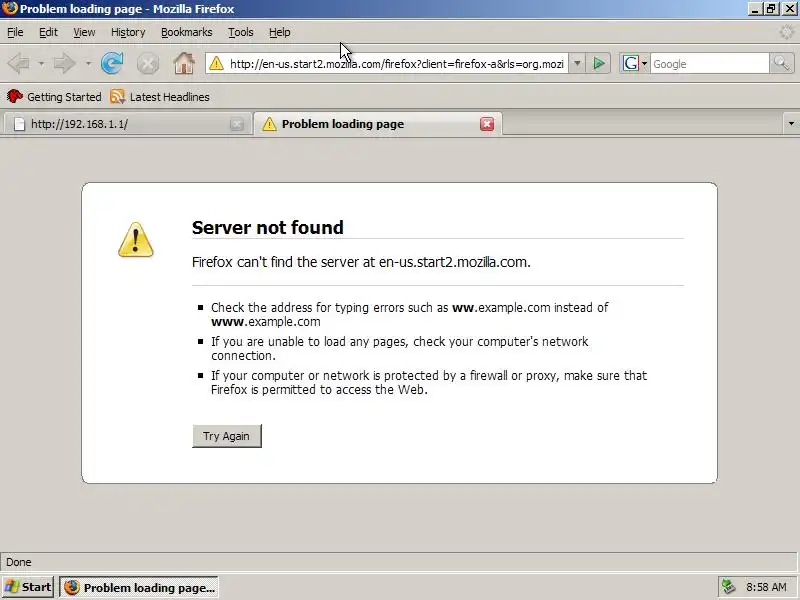800x600 pixels.
Task: Go to the Home page icon
Action: coord(184,64)
